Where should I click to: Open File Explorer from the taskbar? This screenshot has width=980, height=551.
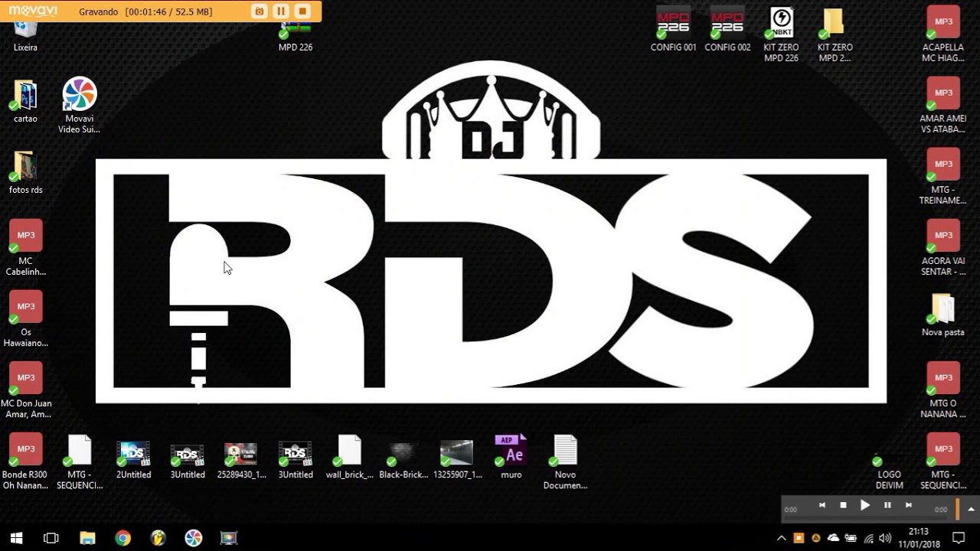87,538
